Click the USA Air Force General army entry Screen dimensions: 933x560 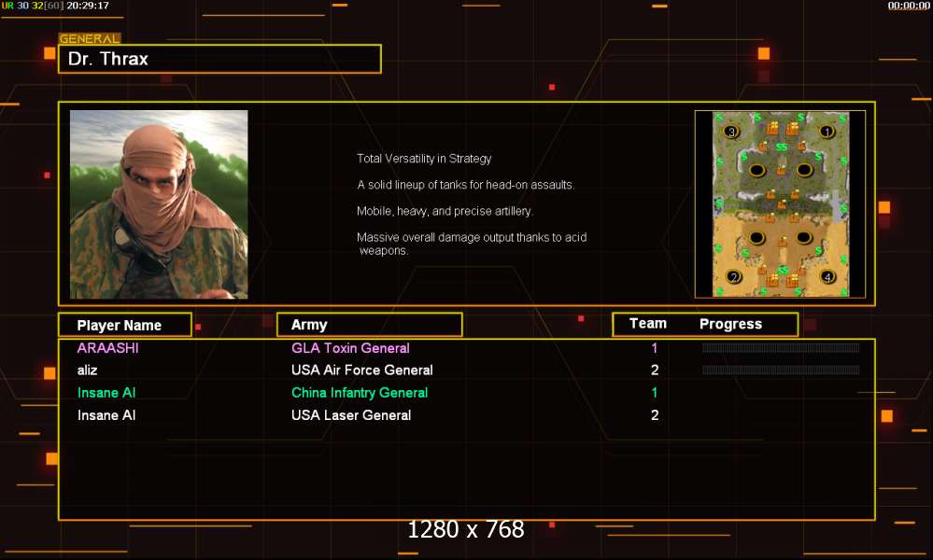[x=361, y=370]
